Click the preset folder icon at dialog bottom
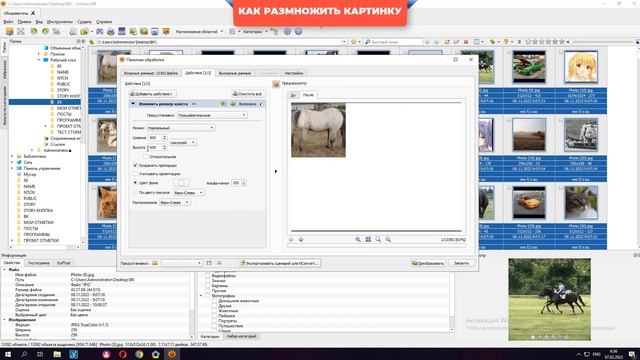 click(x=155, y=263)
